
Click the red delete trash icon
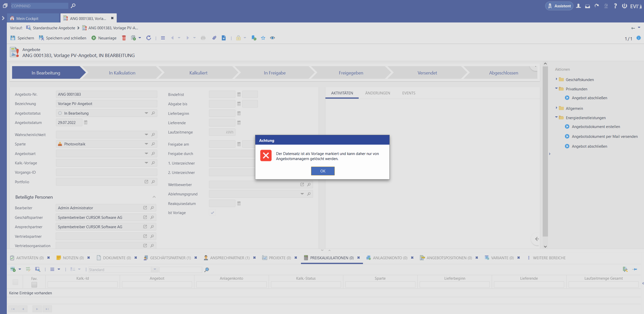point(124,38)
